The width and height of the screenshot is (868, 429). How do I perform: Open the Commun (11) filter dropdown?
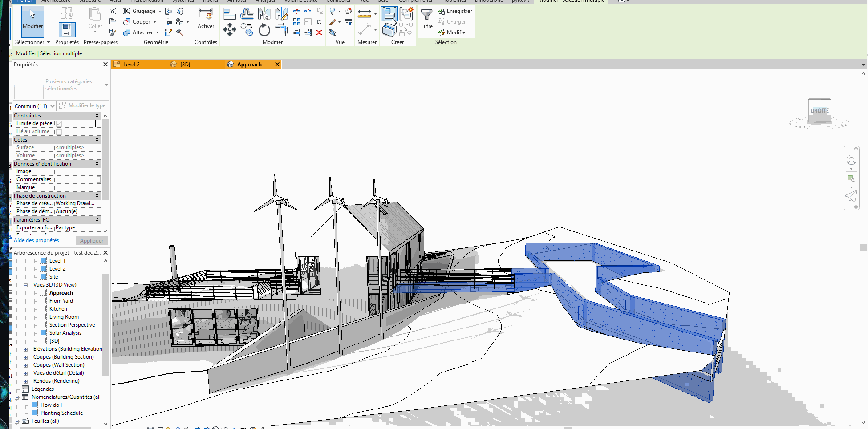tap(34, 106)
